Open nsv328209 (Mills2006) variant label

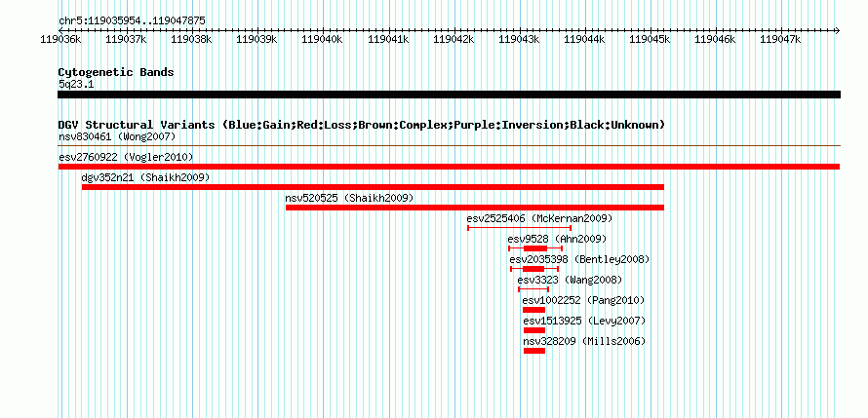point(584,341)
